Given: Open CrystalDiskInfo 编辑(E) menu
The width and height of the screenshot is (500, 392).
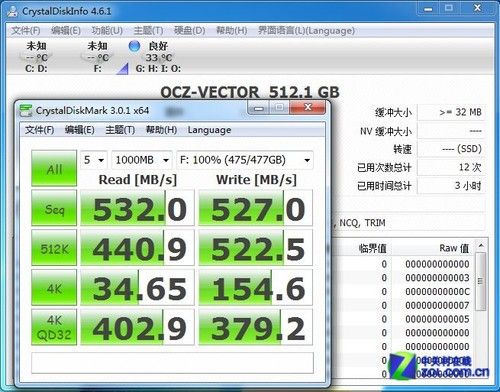Looking at the screenshot, I should coord(66,31).
